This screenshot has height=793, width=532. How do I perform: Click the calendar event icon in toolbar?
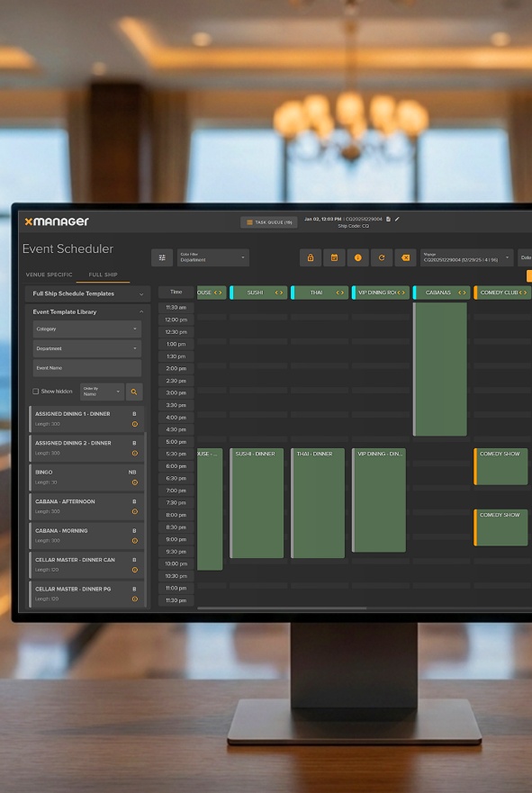click(x=334, y=257)
